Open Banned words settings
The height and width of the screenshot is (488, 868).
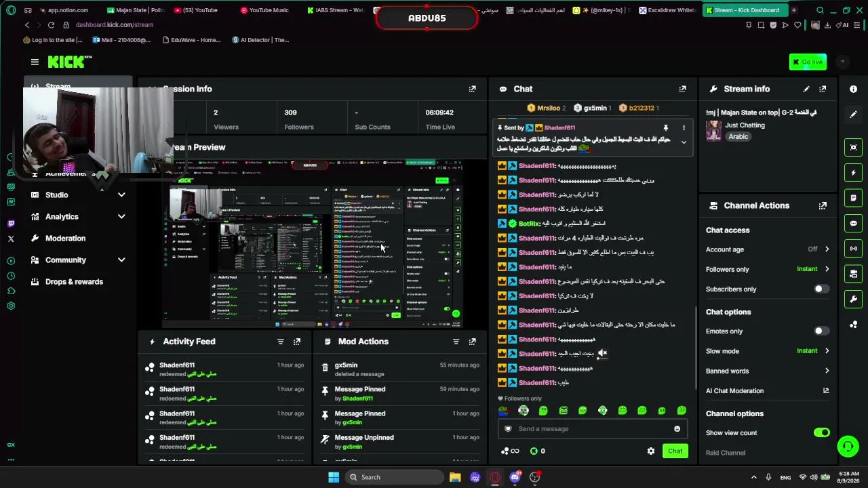pyautogui.click(x=768, y=371)
